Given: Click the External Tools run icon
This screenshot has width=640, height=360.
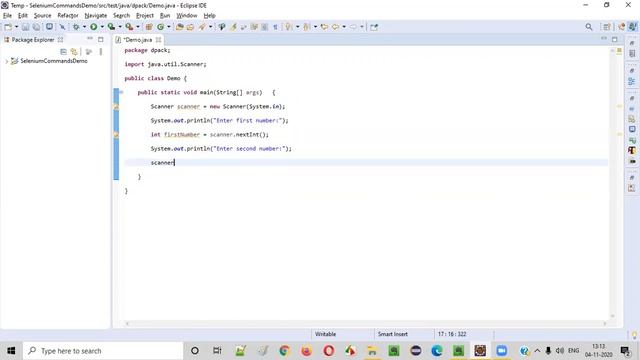Looking at the screenshot, I should (129, 27).
